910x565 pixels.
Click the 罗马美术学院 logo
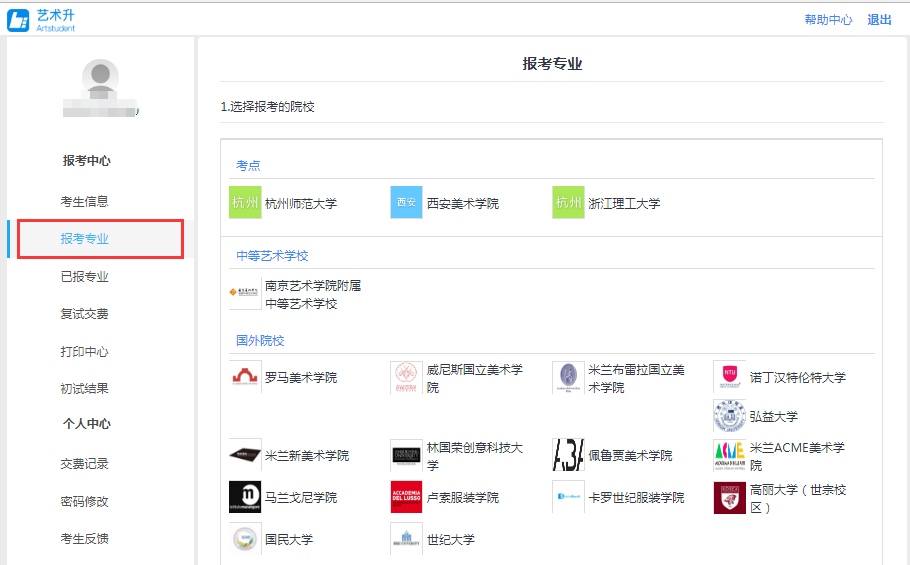tap(245, 377)
